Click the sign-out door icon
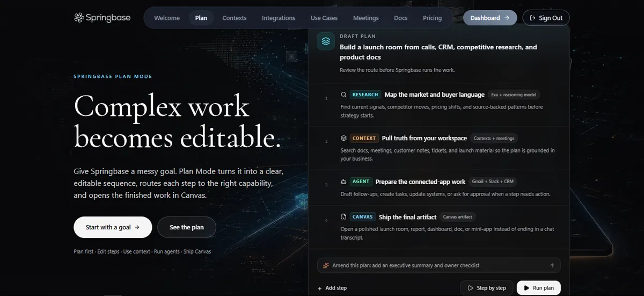Image resolution: width=644 pixels, height=296 pixels. (x=532, y=18)
